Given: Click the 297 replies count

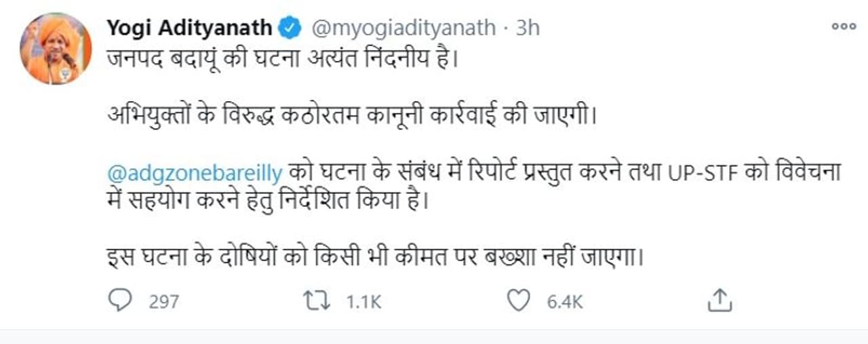Looking at the screenshot, I should tap(163, 301).
